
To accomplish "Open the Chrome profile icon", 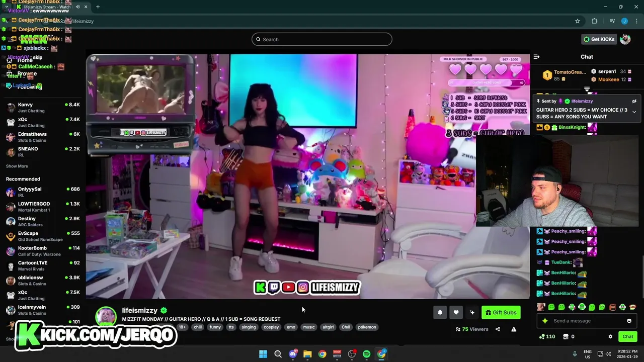I will [624, 21].
